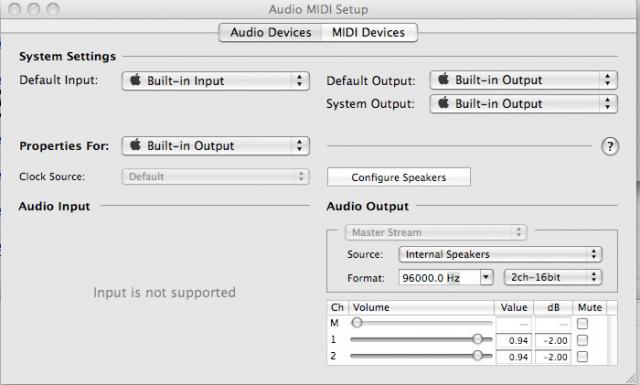
Task: Click the Default Input stepper arrows
Action: pyautogui.click(x=300, y=80)
